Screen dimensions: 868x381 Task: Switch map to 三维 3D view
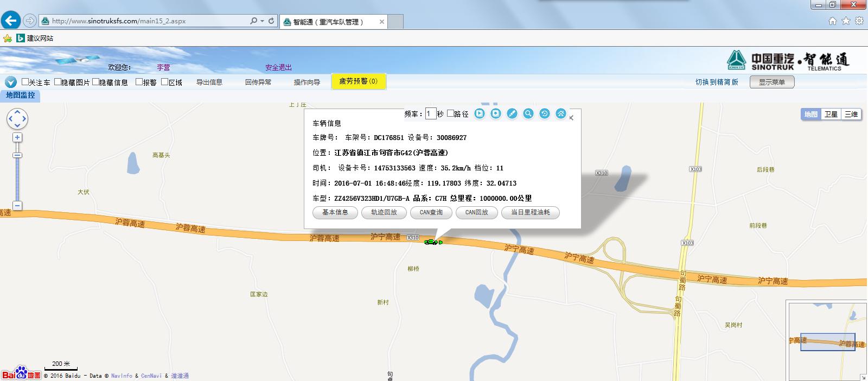coord(851,114)
